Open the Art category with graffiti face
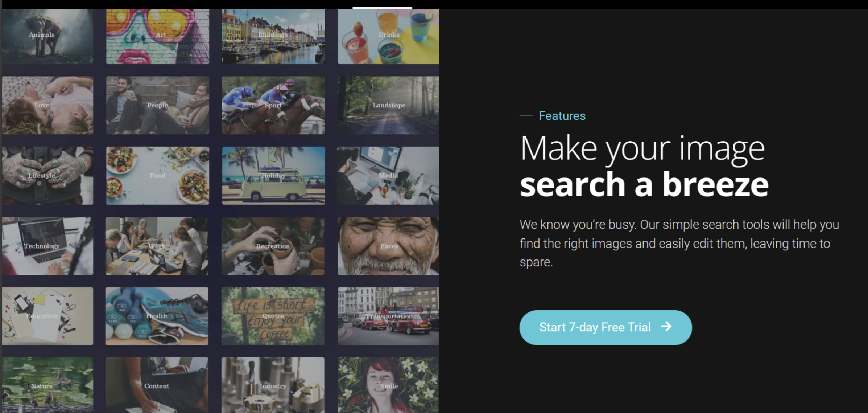This screenshot has height=413, width=868. (157, 36)
